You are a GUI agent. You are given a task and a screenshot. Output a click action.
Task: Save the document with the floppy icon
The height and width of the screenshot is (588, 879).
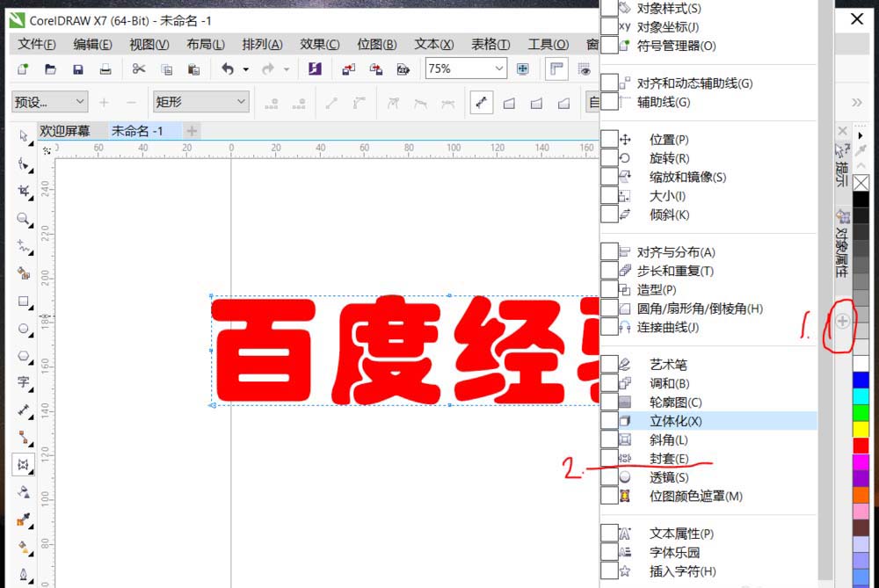(78, 69)
